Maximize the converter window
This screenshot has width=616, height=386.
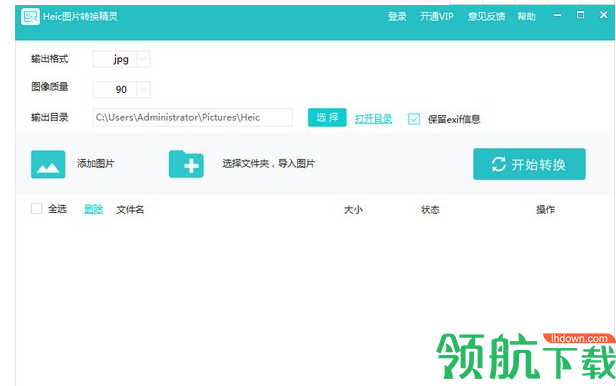tap(580, 15)
